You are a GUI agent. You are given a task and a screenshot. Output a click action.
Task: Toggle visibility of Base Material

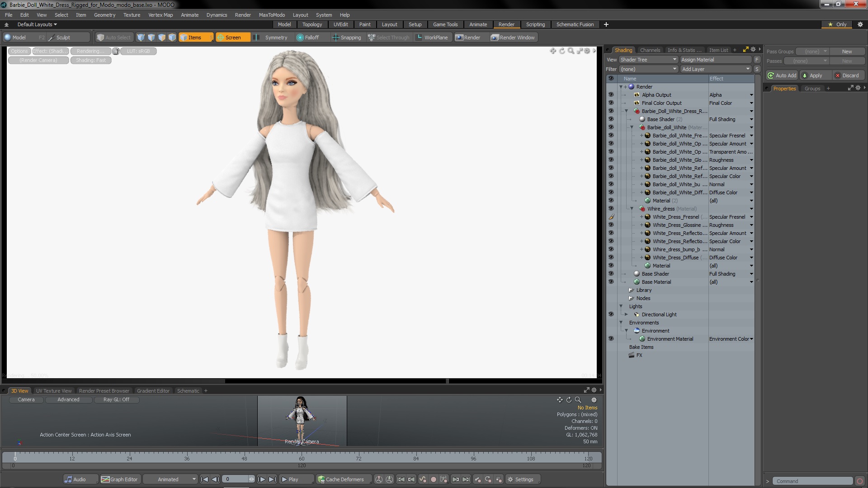611,282
